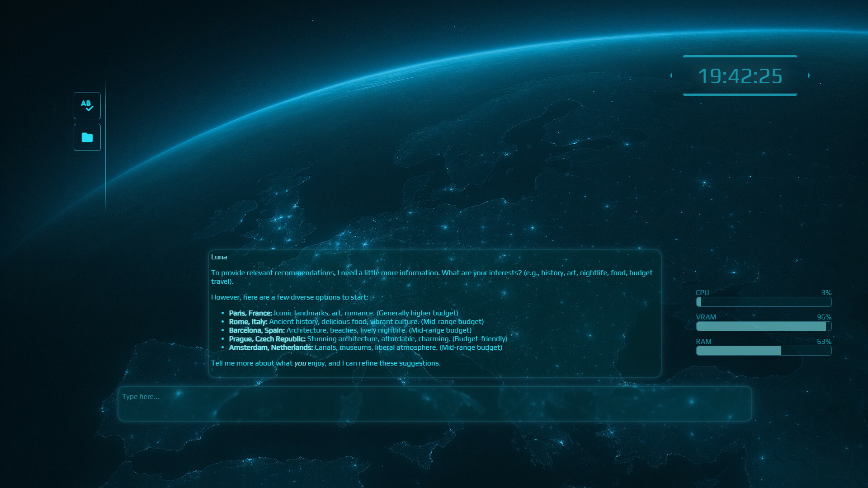This screenshot has height=488, width=868.
Task: Click the left arrow beside the clock
Action: click(671, 75)
